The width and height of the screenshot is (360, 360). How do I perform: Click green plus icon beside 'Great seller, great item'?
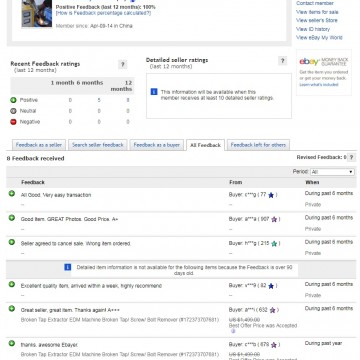tap(12, 309)
